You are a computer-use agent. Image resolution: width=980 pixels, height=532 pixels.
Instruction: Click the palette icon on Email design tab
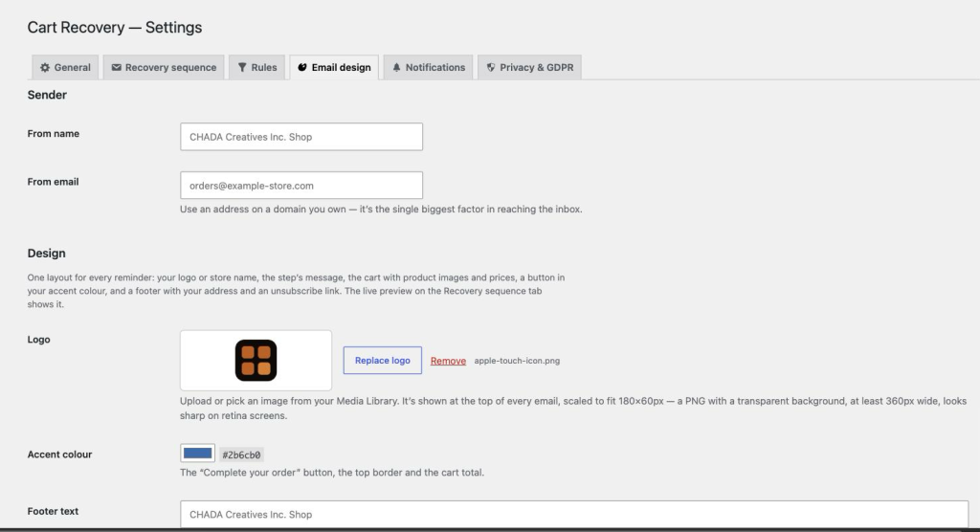pyautogui.click(x=302, y=68)
